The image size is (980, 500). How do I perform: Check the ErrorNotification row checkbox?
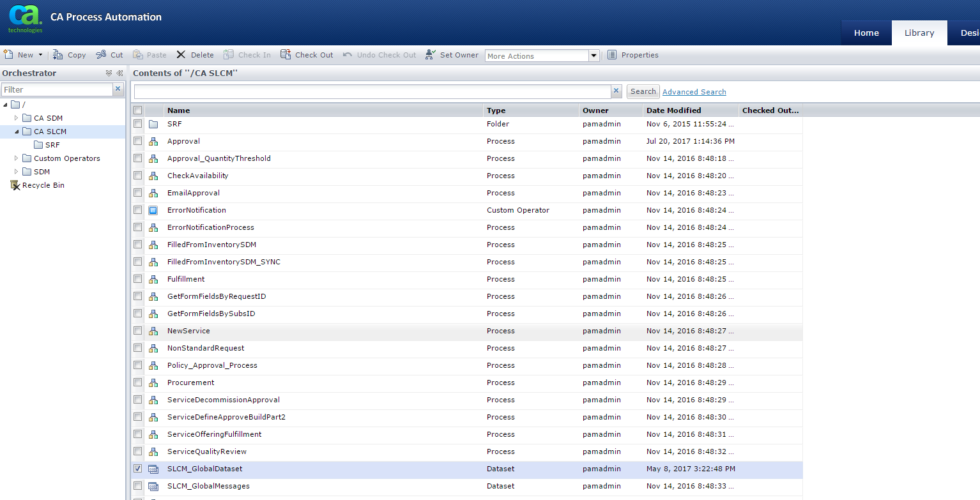138,210
